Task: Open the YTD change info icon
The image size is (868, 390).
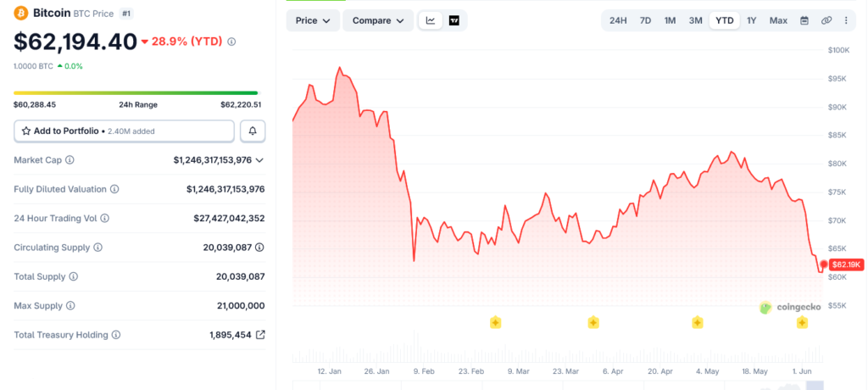Action: (231, 42)
